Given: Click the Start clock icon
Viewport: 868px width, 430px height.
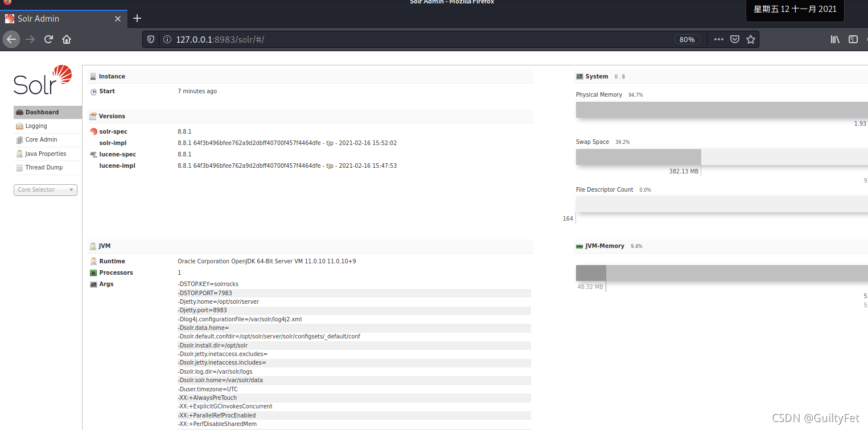Looking at the screenshot, I should tap(93, 92).
